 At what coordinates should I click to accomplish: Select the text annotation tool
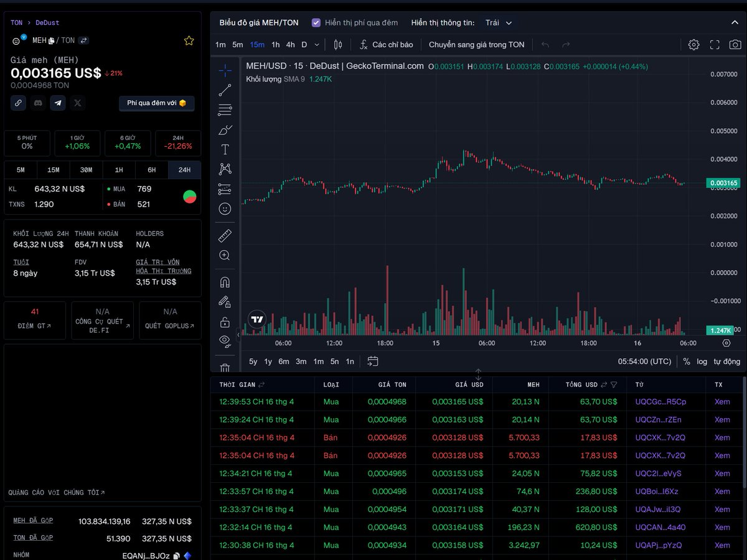tap(225, 149)
